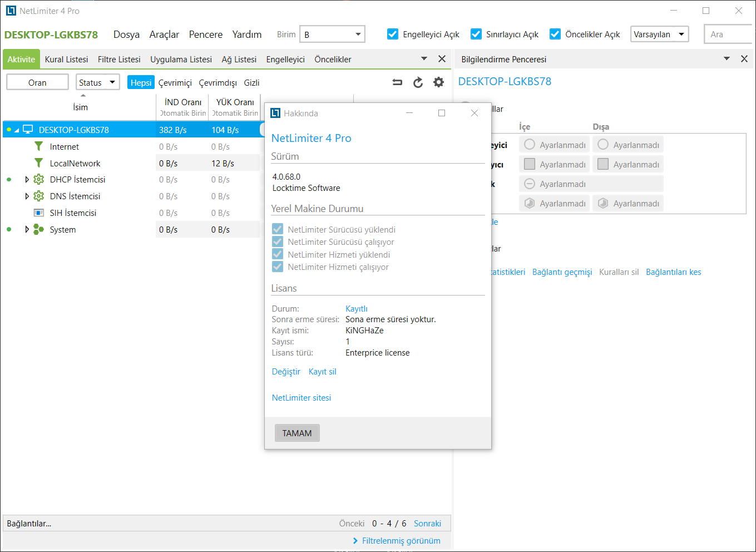
Task: Click NetLimiter Sürücüsü yüklendi checkbox
Action: (x=278, y=229)
